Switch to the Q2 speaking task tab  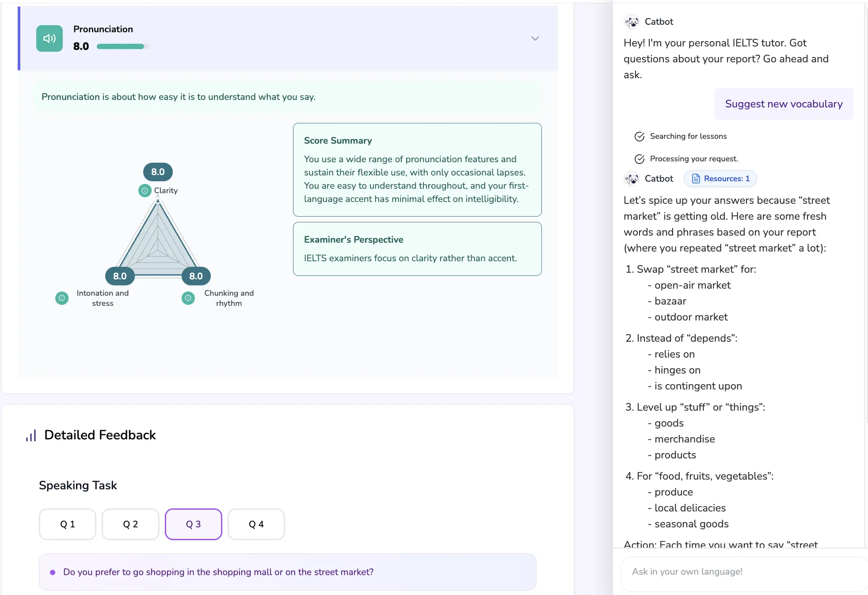coord(130,524)
